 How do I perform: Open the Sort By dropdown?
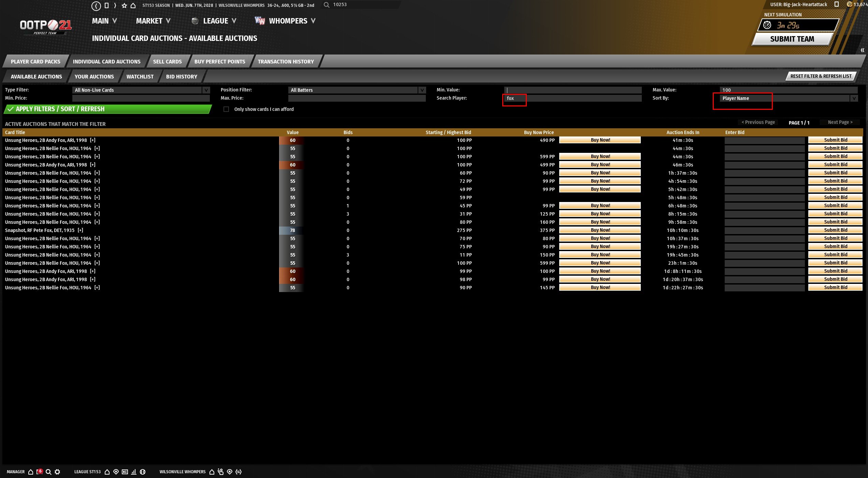click(854, 98)
